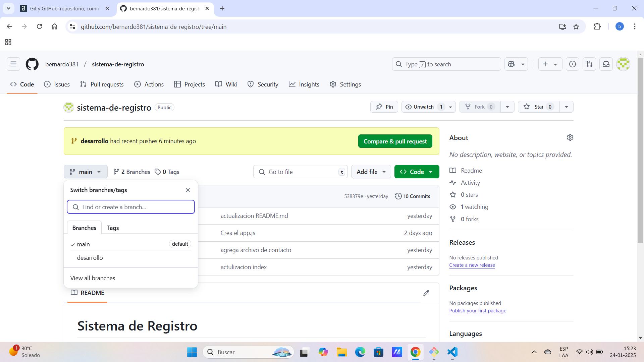Click the 'Create a new release' link
Screen dimensions: 644x362
click(x=472, y=265)
